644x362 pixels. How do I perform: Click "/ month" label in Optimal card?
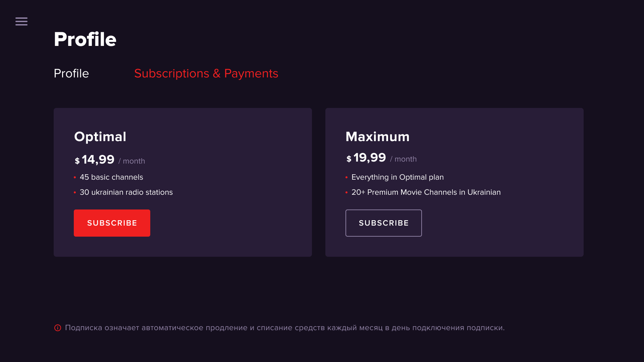click(132, 161)
